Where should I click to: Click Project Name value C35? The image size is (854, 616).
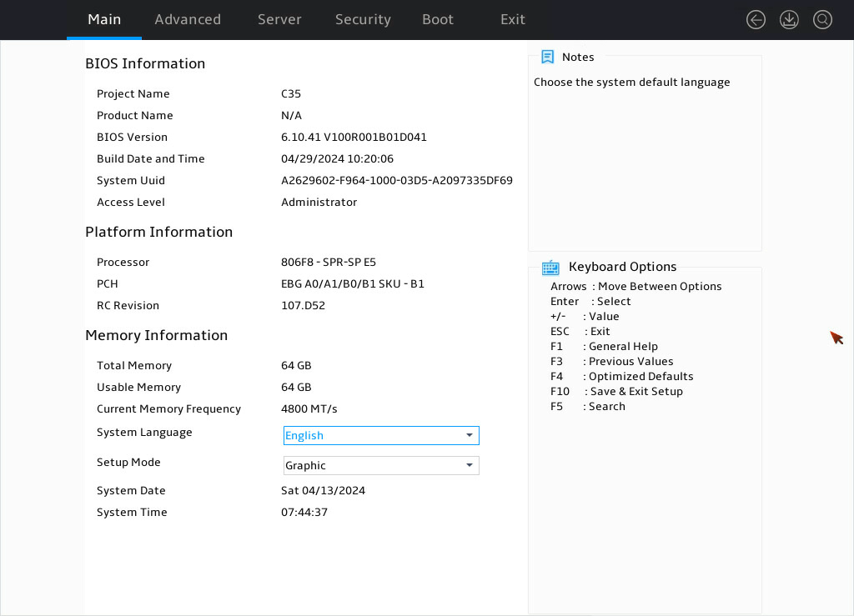291,93
